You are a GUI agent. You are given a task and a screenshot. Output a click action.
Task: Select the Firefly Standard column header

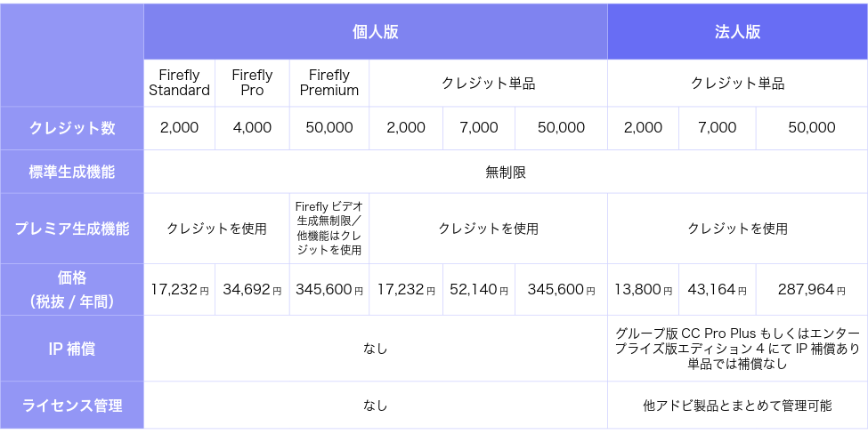pyautogui.click(x=179, y=83)
